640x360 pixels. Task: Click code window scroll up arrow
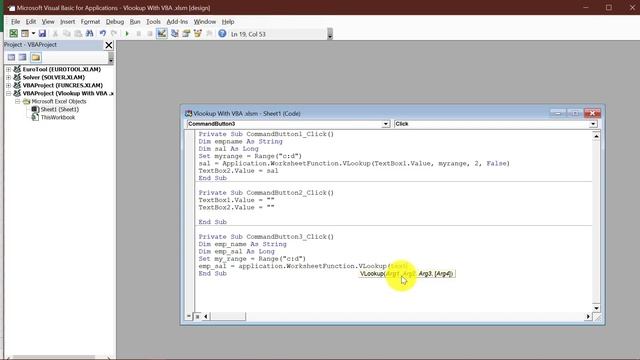(596, 136)
